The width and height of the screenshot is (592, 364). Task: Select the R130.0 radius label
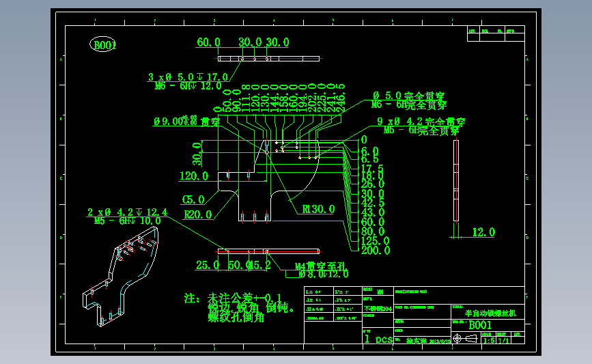[318, 209]
